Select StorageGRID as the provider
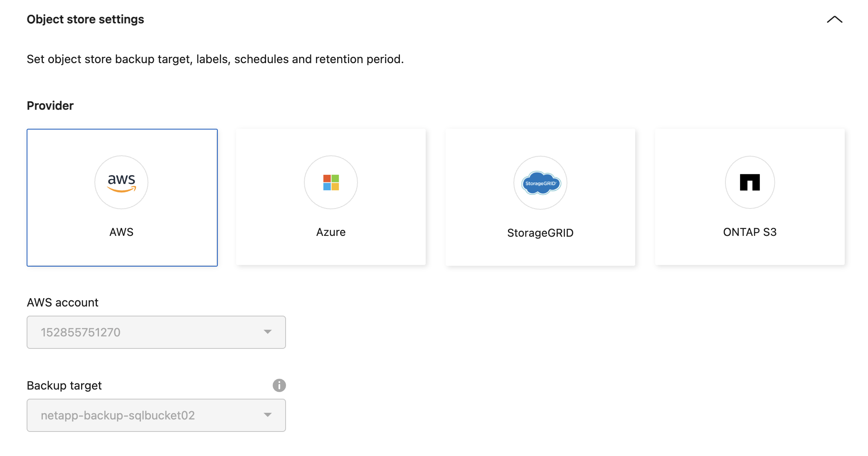Image resolution: width=868 pixels, height=456 pixels. point(540,197)
